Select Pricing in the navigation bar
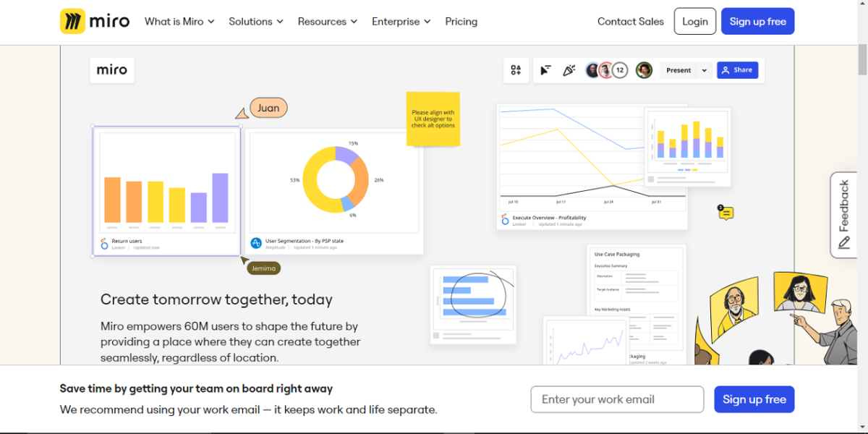Screen dimensions: 868x434 click(461, 21)
